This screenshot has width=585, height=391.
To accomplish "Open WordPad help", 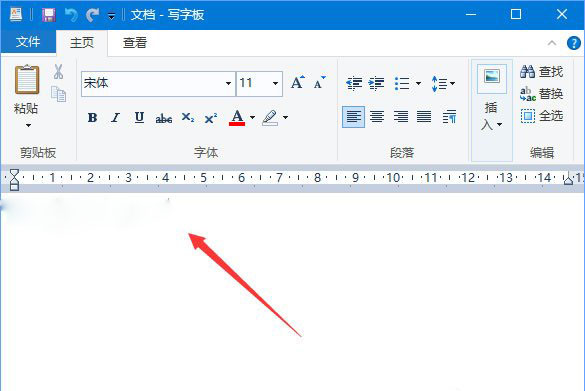I will tap(573, 43).
